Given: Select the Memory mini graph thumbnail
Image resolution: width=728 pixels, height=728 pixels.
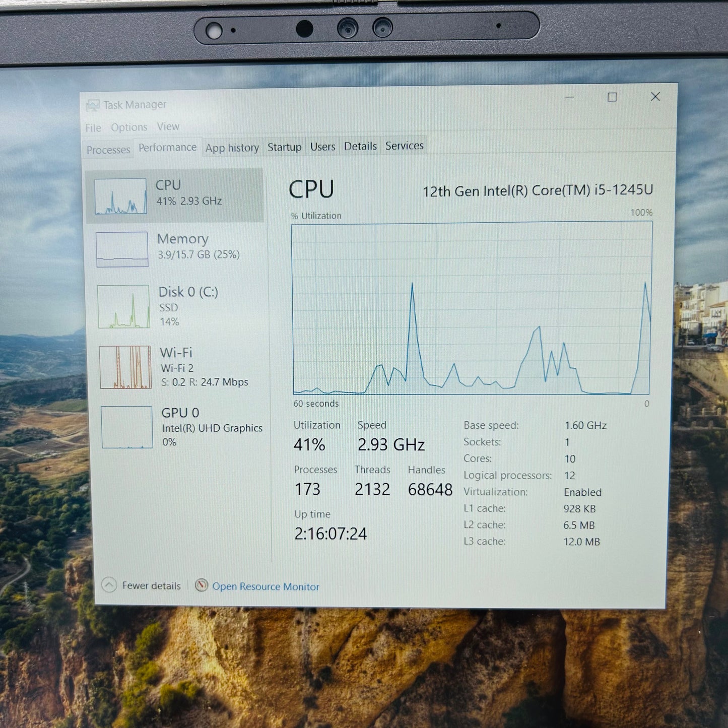Looking at the screenshot, I should [122, 249].
